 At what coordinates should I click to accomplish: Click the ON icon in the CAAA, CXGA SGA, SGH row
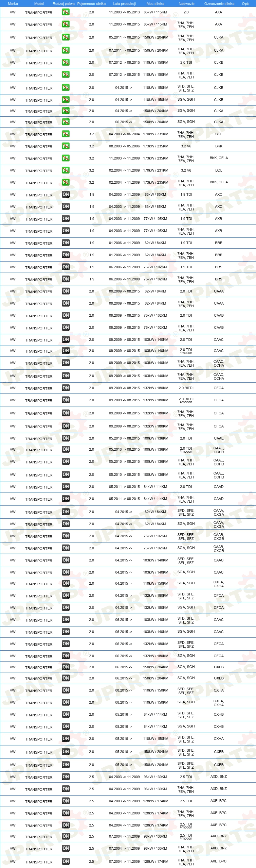[65, 524]
